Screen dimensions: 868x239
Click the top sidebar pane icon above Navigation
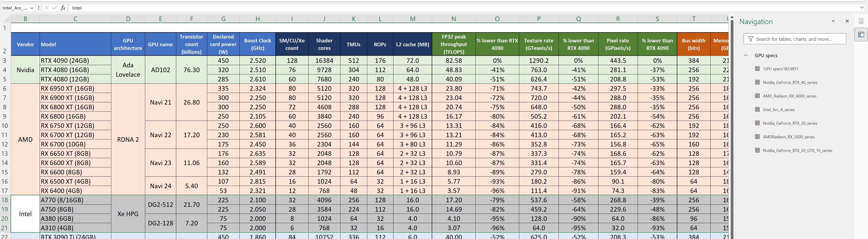click(861, 21)
